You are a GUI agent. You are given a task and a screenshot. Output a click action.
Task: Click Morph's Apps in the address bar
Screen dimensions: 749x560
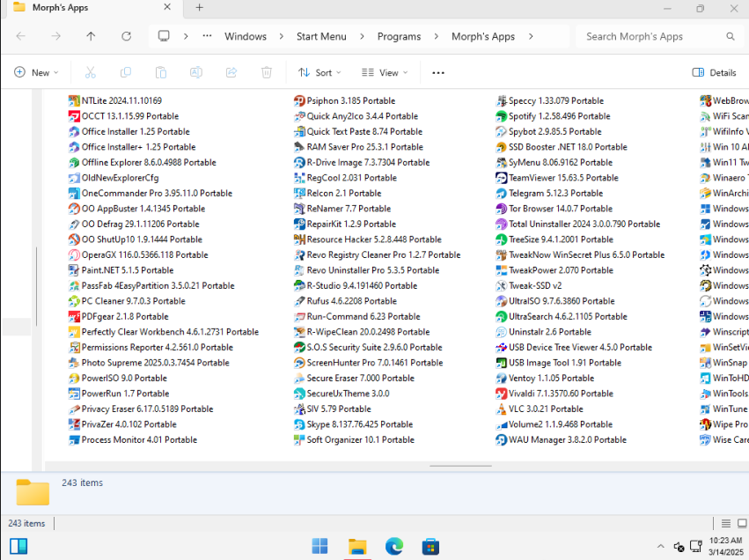point(483,37)
